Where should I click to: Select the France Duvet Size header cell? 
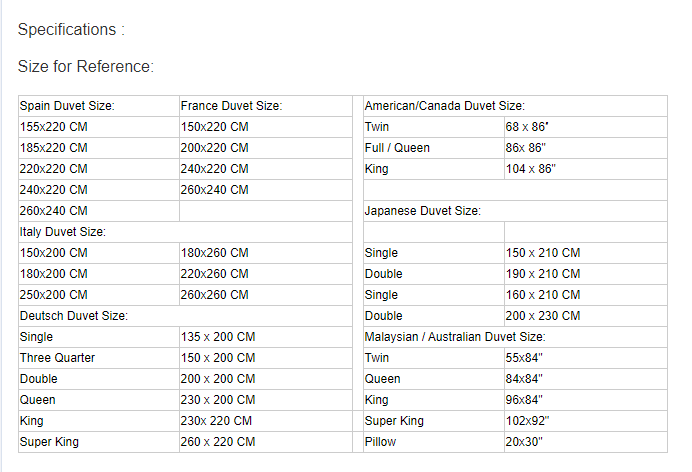(231, 106)
